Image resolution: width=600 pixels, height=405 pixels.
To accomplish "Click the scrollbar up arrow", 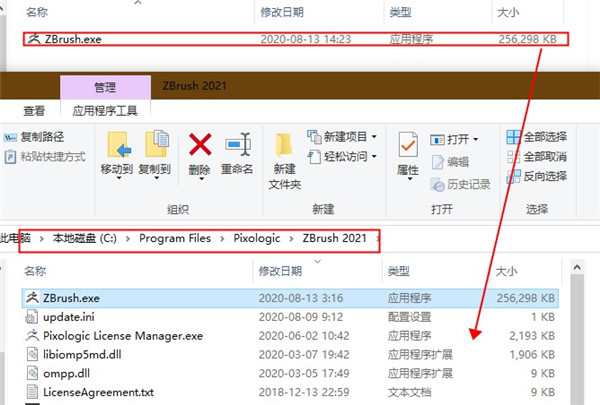I will [577, 267].
